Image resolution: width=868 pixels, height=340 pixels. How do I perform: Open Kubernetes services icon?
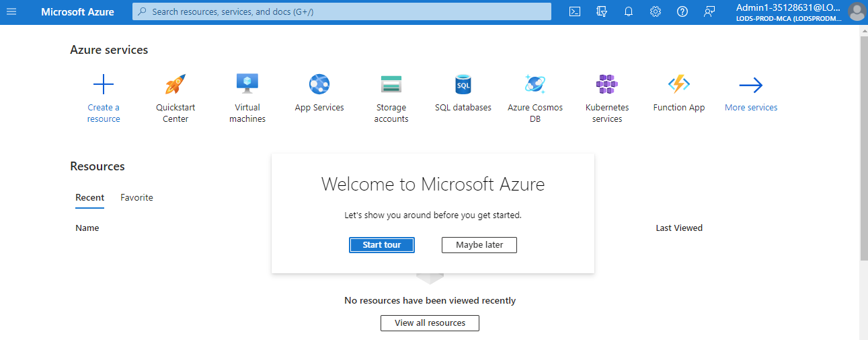click(x=607, y=85)
